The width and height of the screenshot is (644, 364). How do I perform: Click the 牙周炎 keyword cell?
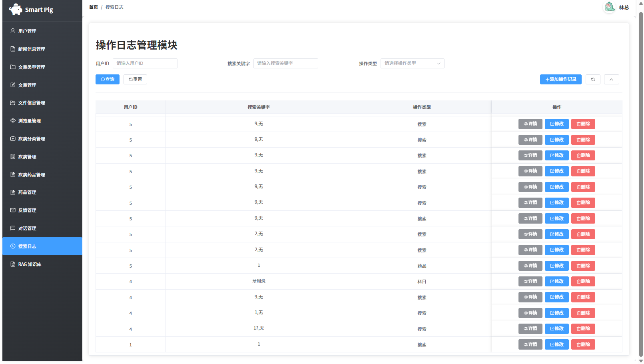[x=259, y=281]
